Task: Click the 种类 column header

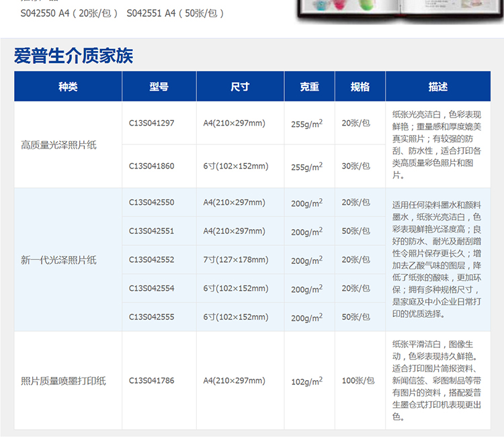Action: (68, 87)
